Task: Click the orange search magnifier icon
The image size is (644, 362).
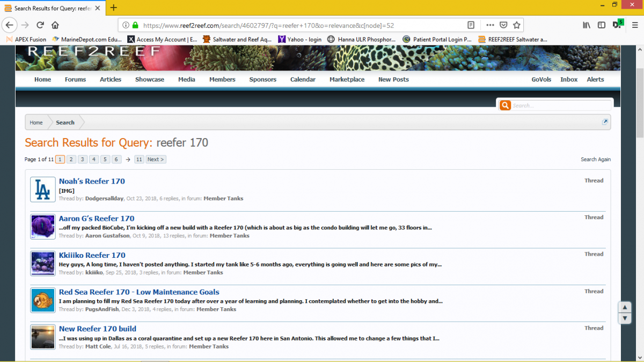Action: [x=504, y=105]
